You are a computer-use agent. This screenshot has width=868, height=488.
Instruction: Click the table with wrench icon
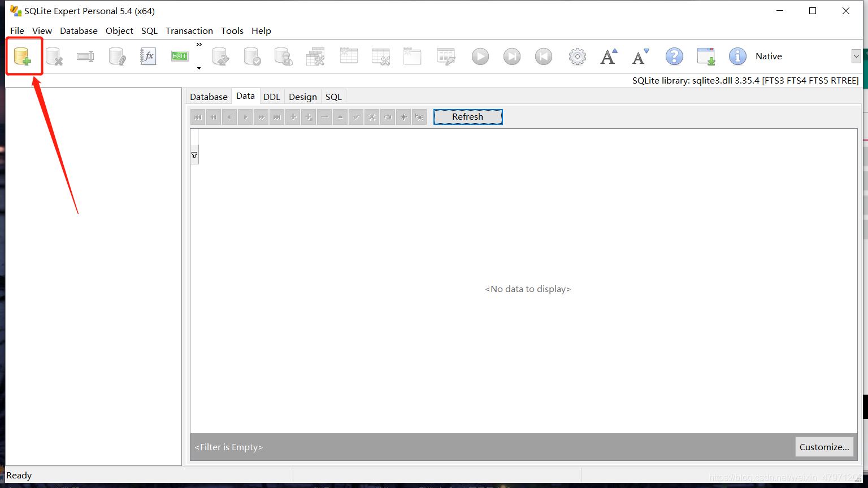click(381, 56)
